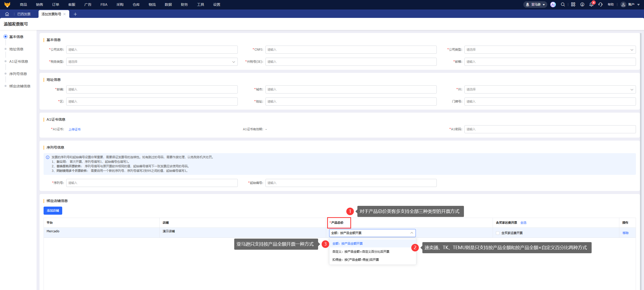
Task: Switch to the 巴西发票 tab
Action: click(x=24, y=14)
